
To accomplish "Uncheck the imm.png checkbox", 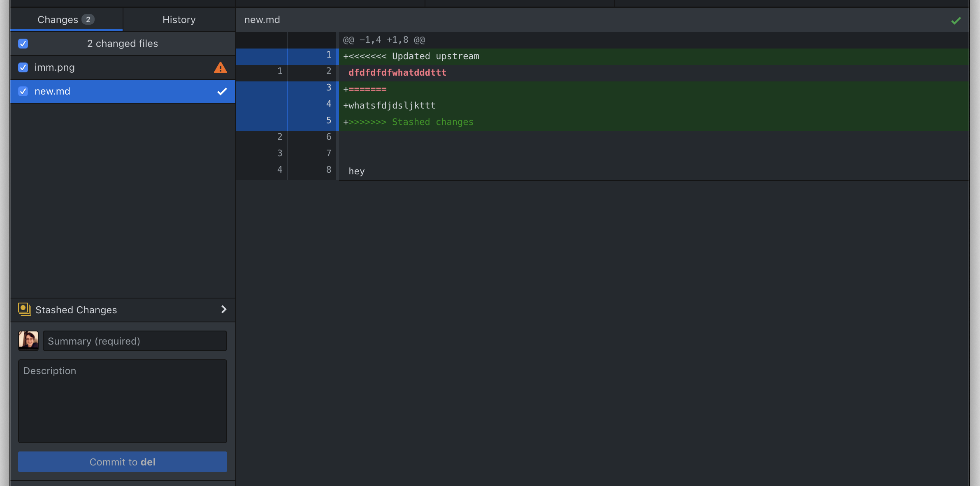I will click(23, 67).
